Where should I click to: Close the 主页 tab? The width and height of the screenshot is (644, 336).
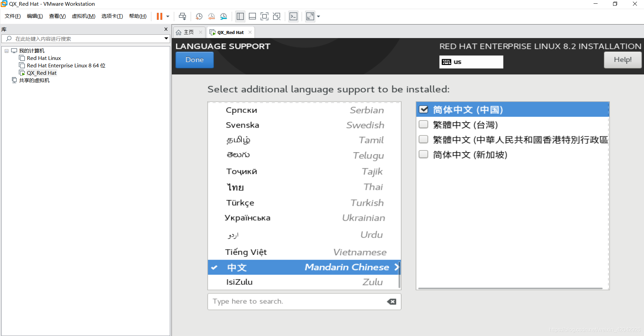[201, 32]
